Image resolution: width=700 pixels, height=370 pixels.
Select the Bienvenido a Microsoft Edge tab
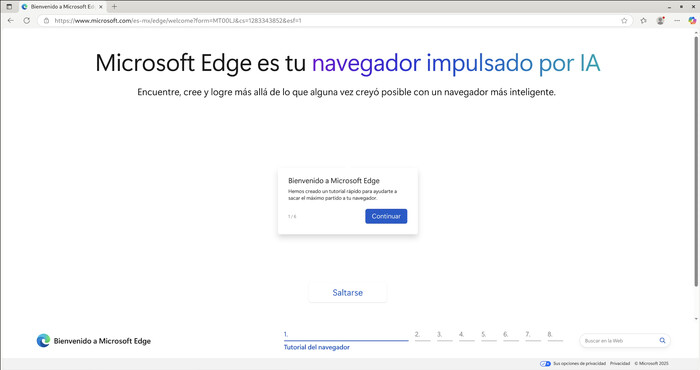click(62, 7)
